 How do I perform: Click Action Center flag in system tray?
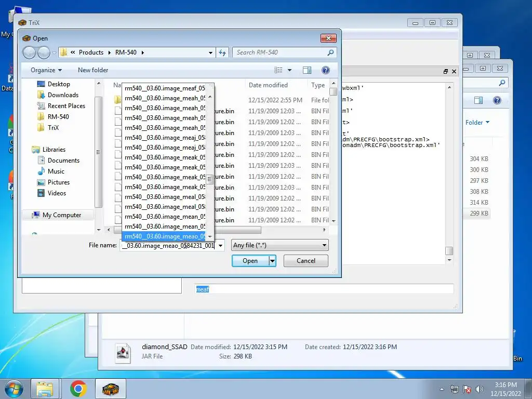click(x=467, y=389)
